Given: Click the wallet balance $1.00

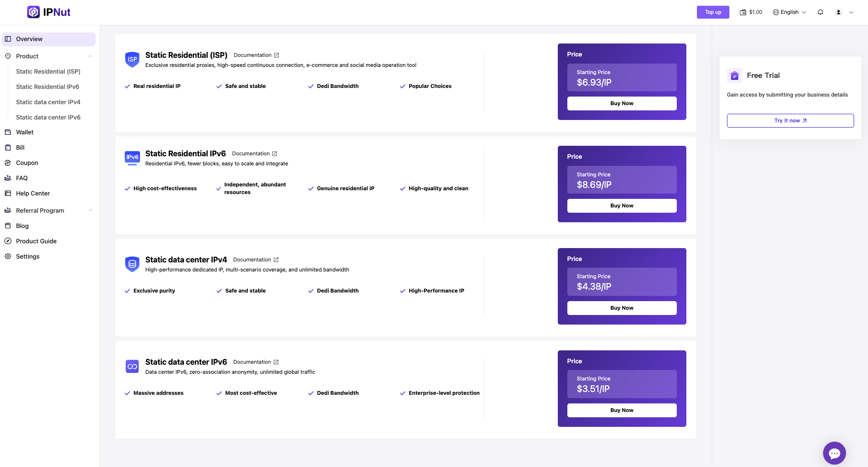Looking at the screenshot, I should point(751,12).
